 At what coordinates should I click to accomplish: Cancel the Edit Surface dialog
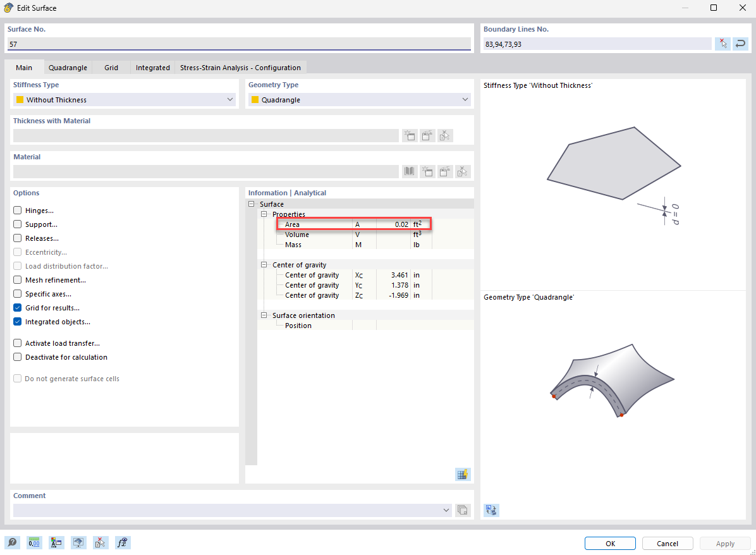tap(668, 543)
